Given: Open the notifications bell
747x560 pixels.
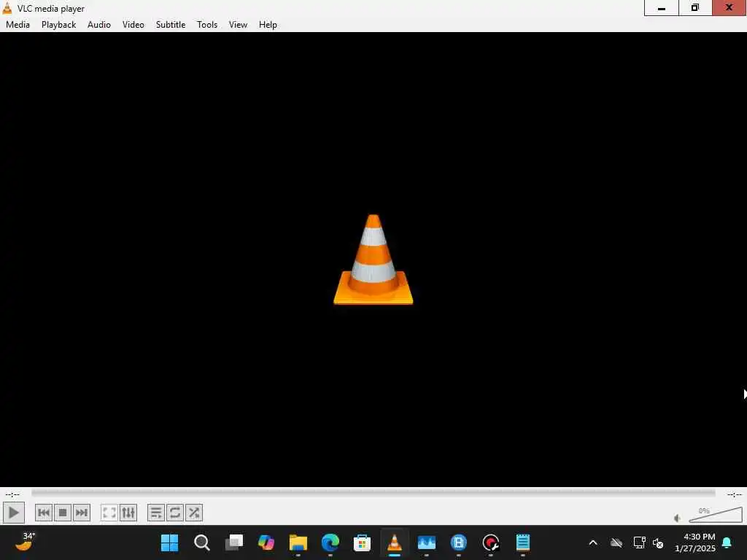Looking at the screenshot, I should (x=727, y=542).
